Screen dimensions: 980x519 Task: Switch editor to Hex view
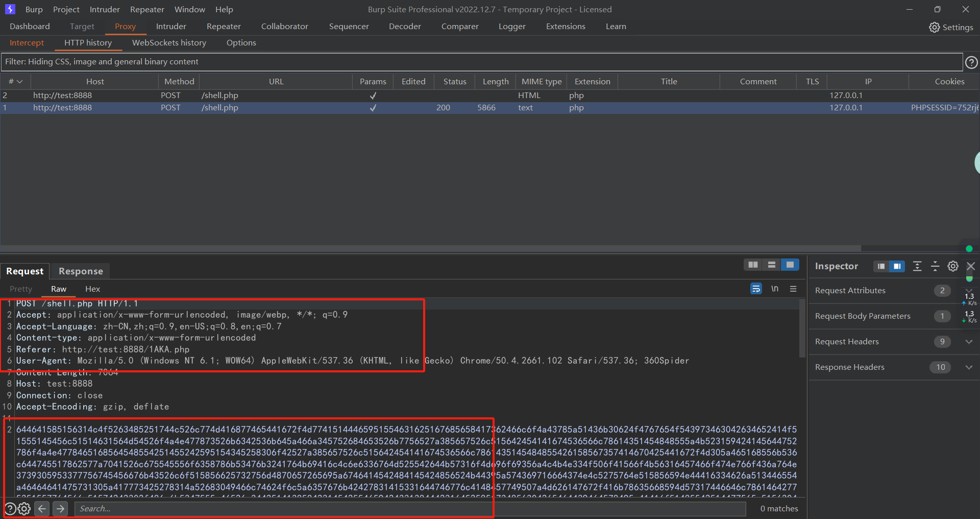(x=92, y=289)
